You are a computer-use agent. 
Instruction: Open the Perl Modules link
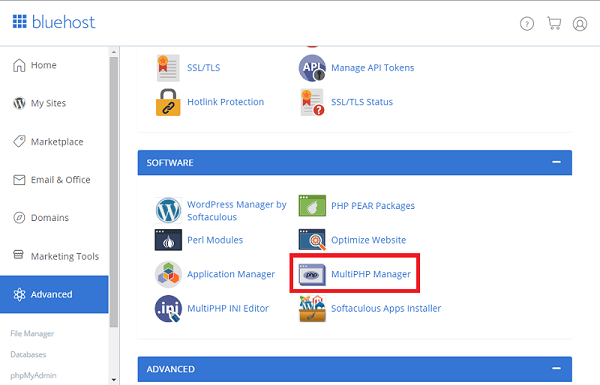coord(215,240)
